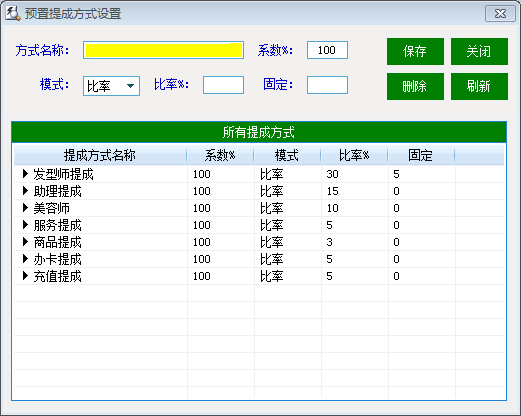Image resolution: width=521 pixels, height=416 pixels.
Task: Click the green 关闭 button
Action: point(479,51)
